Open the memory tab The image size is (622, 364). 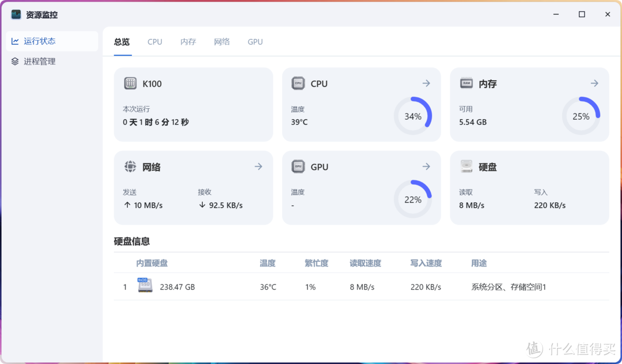click(188, 41)
